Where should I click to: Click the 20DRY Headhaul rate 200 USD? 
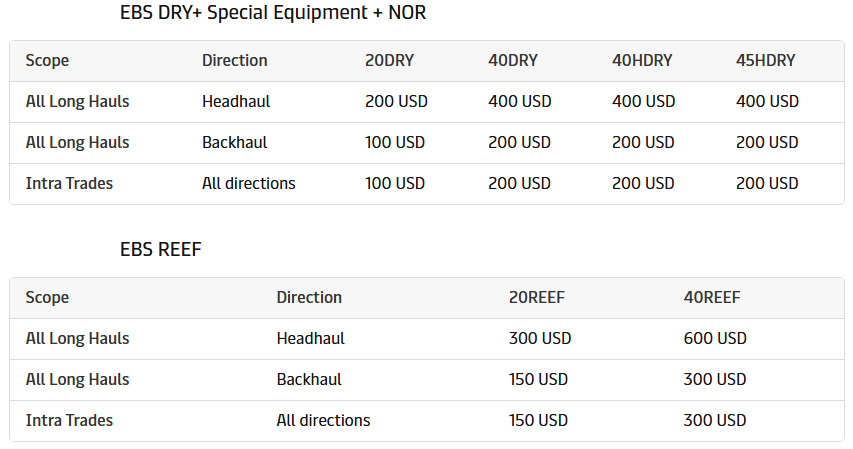click(x=395, y=102)
